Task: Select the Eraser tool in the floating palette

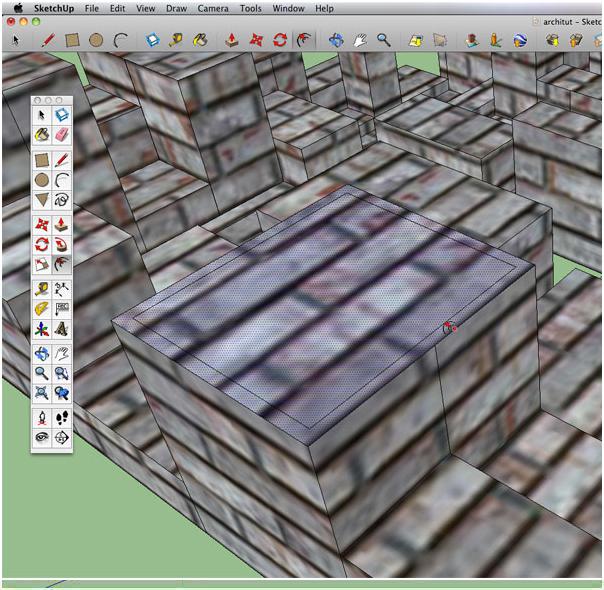Action: (62, 134)
